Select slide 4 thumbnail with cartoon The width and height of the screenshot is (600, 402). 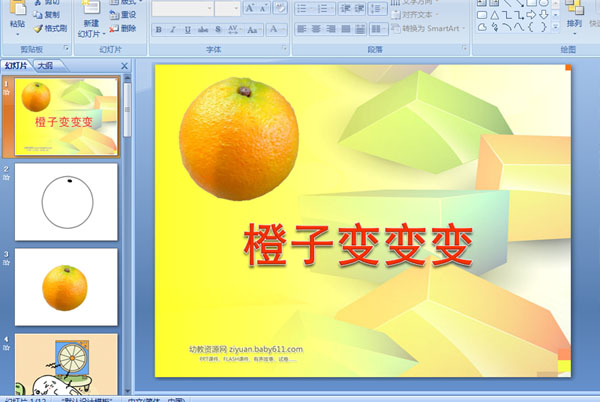coord(66,364)
